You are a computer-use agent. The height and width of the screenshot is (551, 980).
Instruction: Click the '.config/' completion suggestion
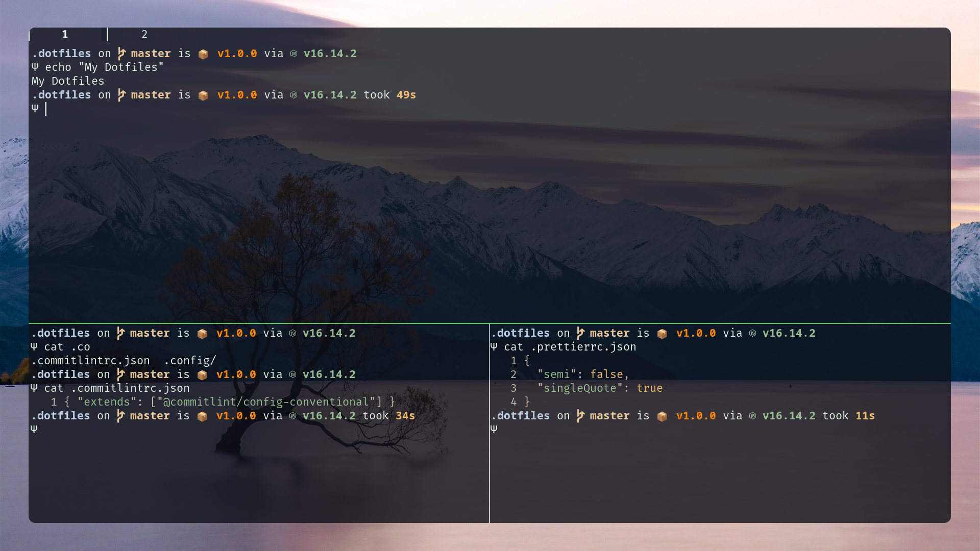[x=190, y=361]
